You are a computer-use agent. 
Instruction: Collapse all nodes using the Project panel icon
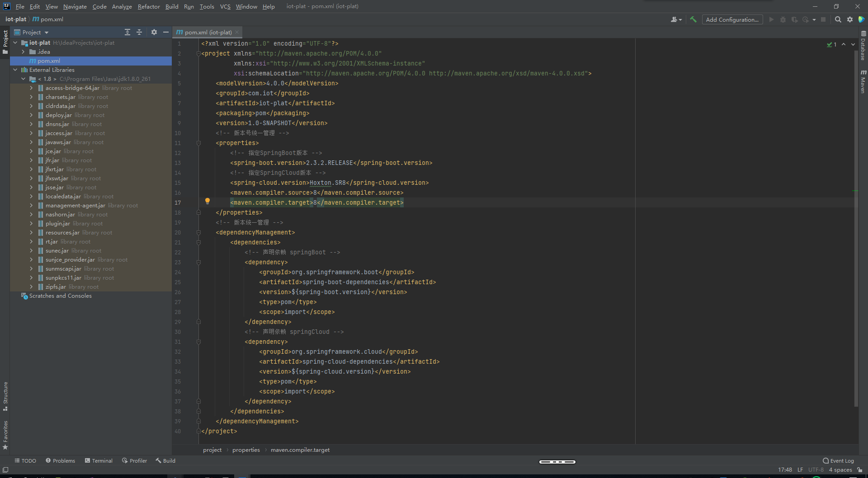tap(139, 32)
